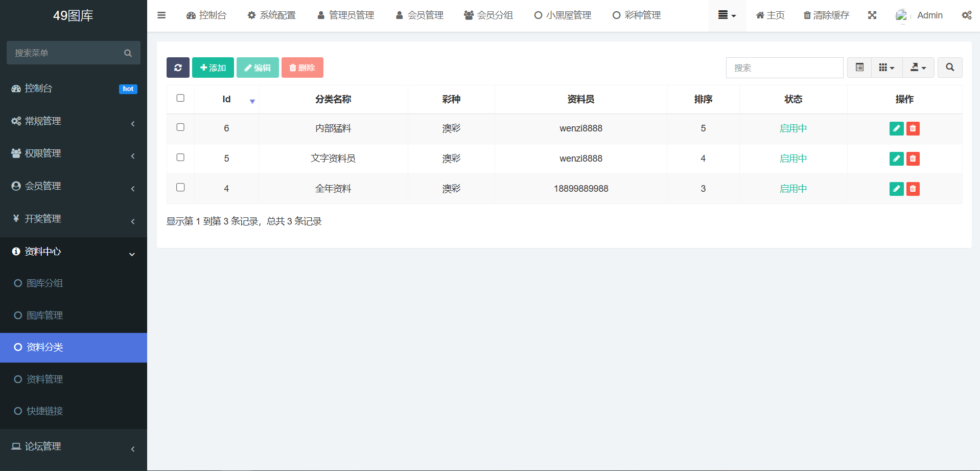The image size is (980, 471).
Task: Open the columns visibility dropdown
Action: coord(886,68)
